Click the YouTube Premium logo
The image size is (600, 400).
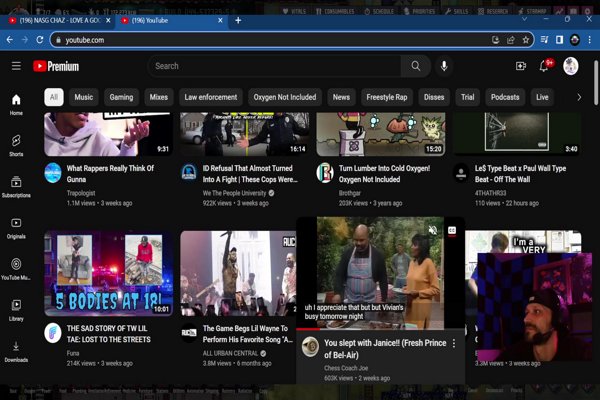coord(56,66)
